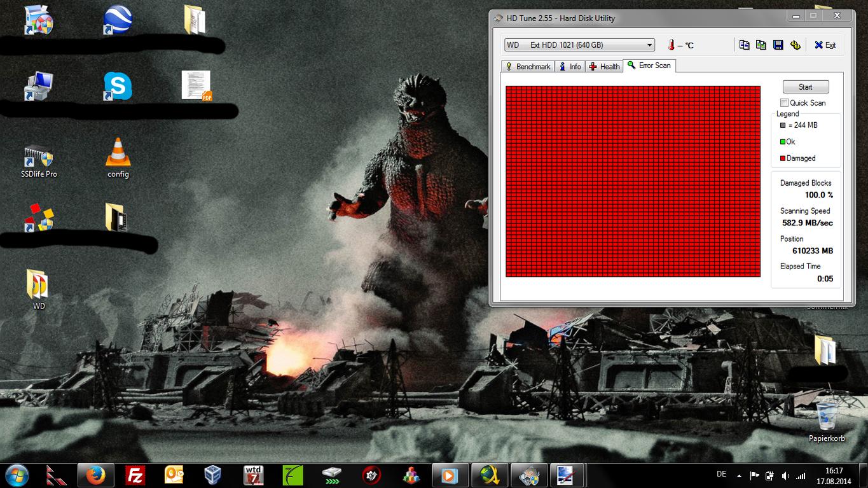Click the green Ok legend square
This screenshot has width=868, height=488.
(x=783, y=142)
